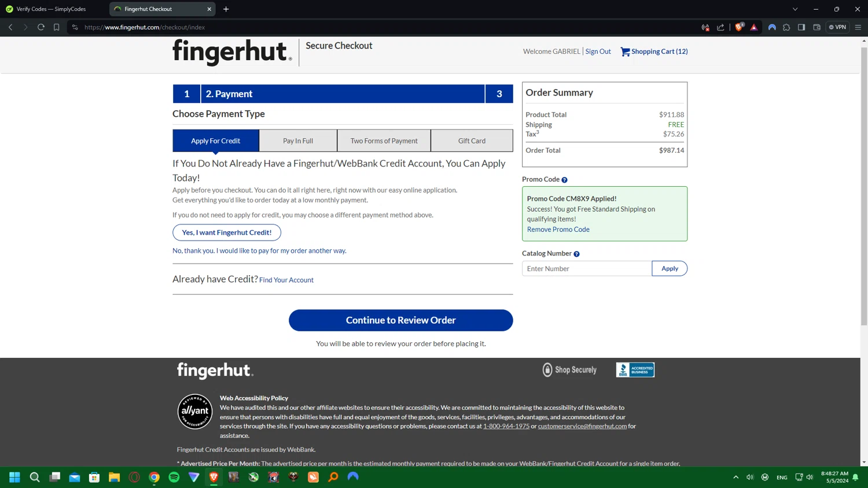Viewport: 868px width, 488px height.
Task: Expand the system tray hidden icons chevron
Action: click(x=735, y=477)
